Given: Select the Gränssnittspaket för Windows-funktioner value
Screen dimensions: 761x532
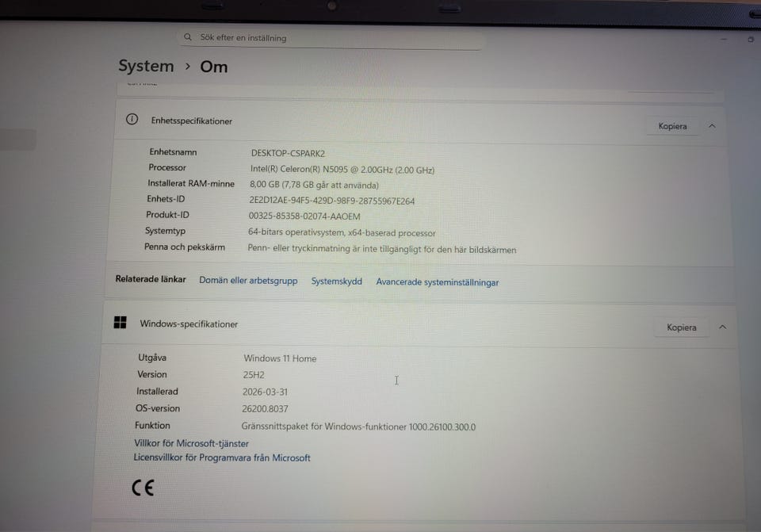Looking at the screenshot, I should [x=358, y=427].
